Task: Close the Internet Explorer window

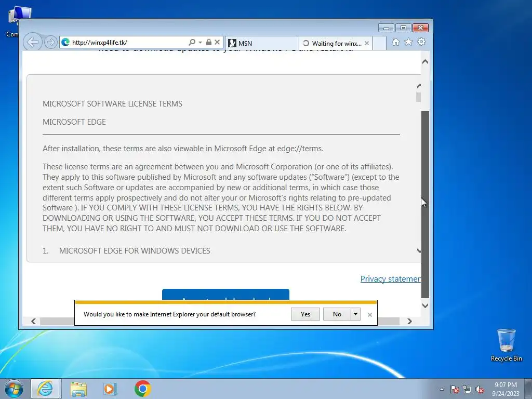Action: coord(420,28)
